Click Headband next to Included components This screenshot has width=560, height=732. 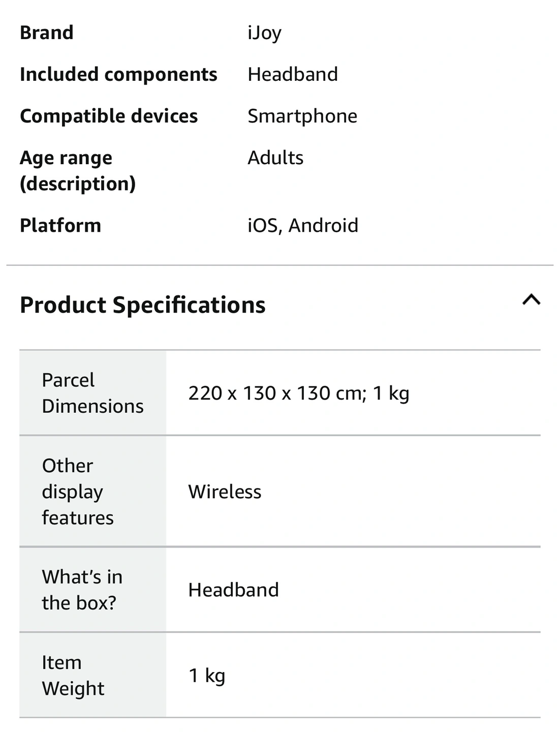(x=293, y=74)
